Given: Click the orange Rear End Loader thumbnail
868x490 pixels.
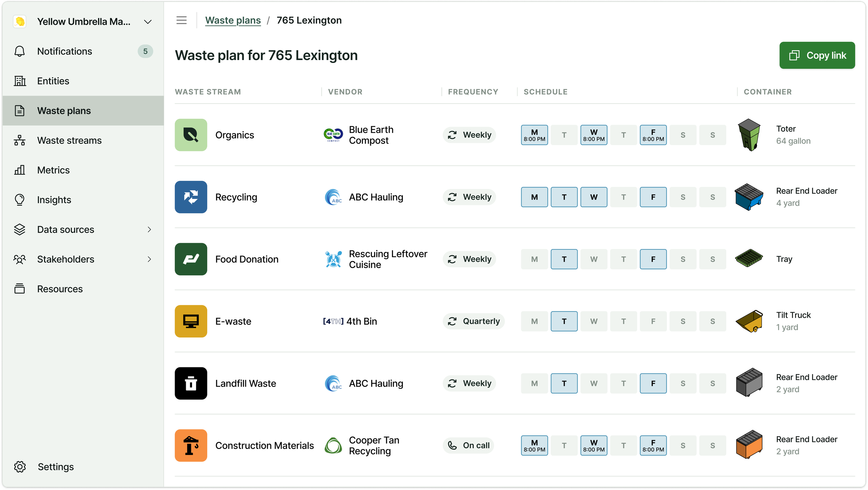Looking at the screenshot, I should [x=749, y=445].
